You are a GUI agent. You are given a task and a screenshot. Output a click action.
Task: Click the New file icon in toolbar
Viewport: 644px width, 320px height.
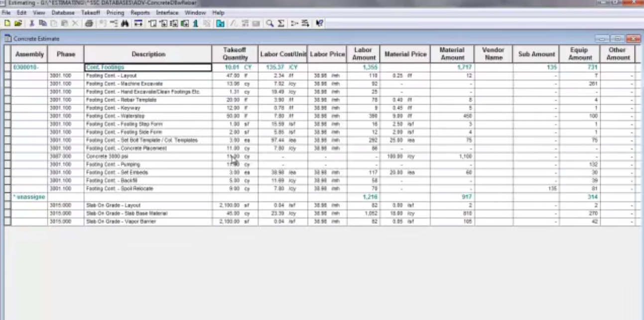(x=7, y=23)
